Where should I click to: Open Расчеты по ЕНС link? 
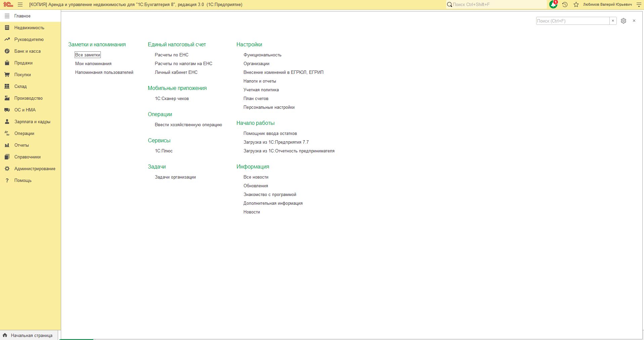(x=172, y=55)
